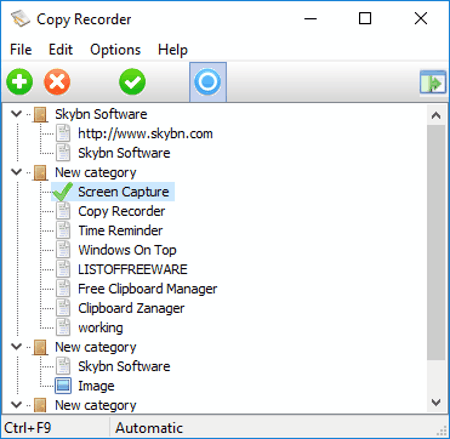The width and height of the screenshot is (450, 439).
Task: Select Skybn Software entry below the URL
Action: [x=124, y=153]
